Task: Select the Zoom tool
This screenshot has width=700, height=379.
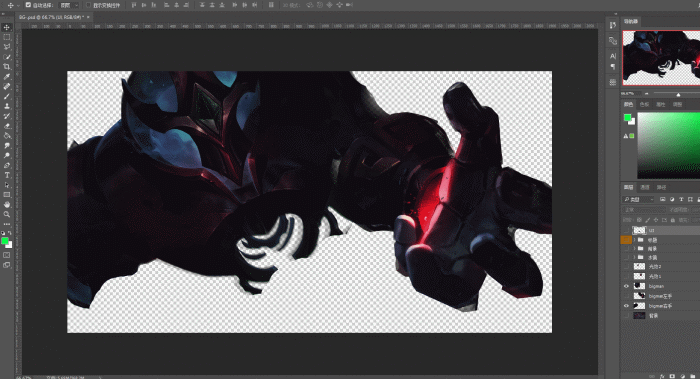Action: point(7,214)
